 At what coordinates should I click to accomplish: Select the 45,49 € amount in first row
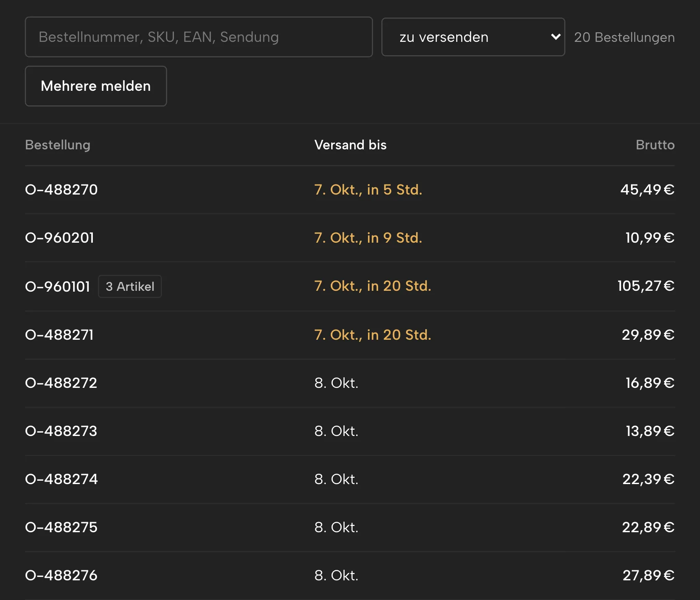(x=647, y=190)
